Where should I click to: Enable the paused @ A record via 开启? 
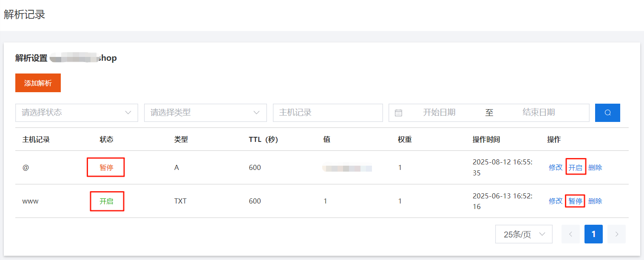pos(576,167)
